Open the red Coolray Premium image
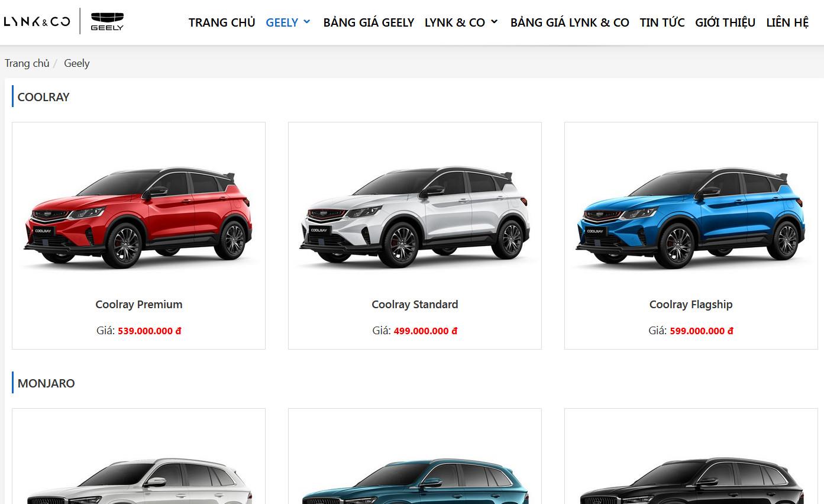This screenshot has width=824, height=504. (x=138, y=217)
